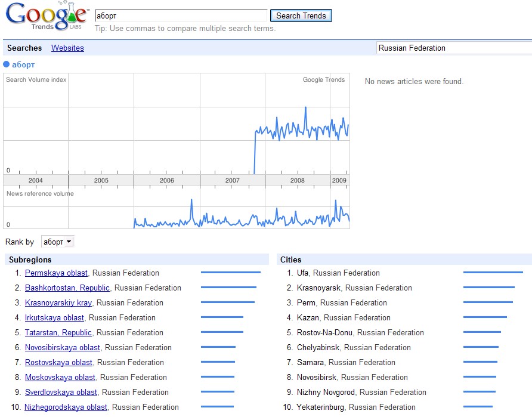Open the Russian Federation region dropdown
The image size is (532, 417).
point(453,48)
